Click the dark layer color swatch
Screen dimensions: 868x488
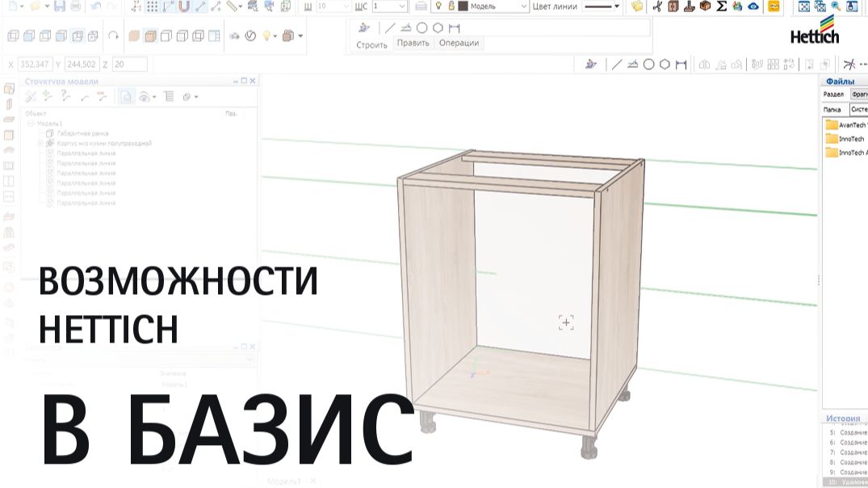point(463,6)
